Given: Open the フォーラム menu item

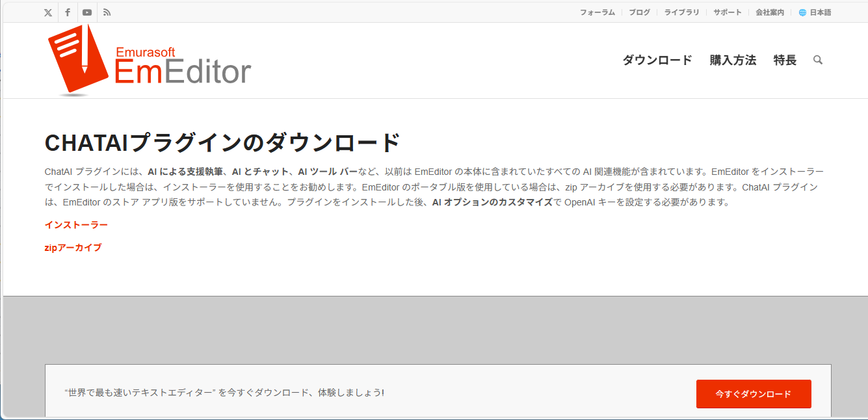Looking at the screenshot, I should (597, 12).
